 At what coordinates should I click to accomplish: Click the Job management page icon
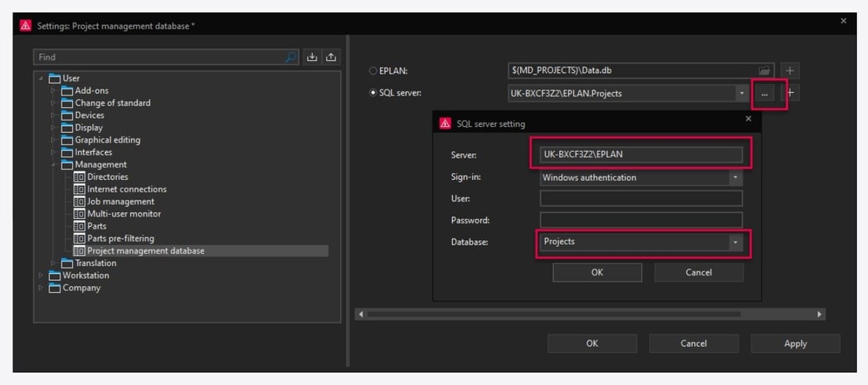pyautogui.click(x=79, y=201)
